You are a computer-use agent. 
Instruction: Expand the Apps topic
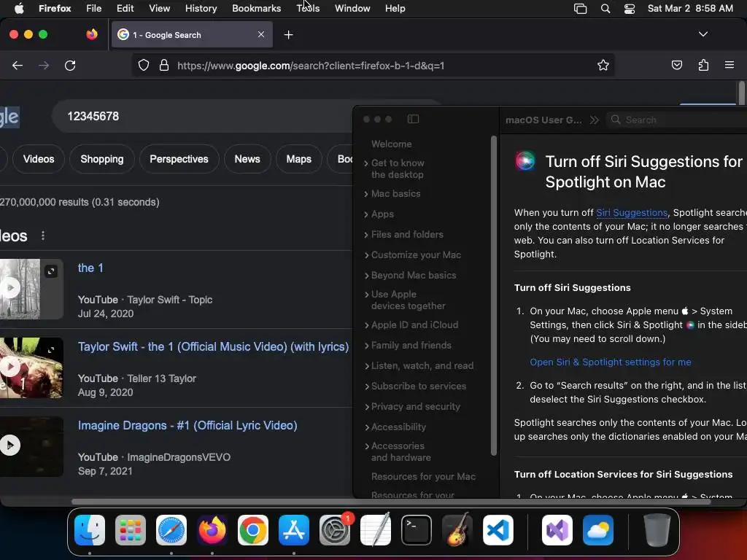366,214
